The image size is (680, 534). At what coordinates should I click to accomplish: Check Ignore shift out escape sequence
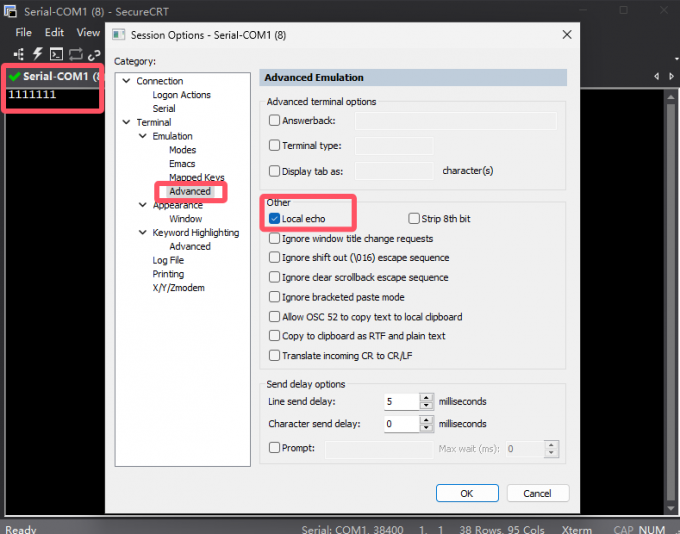point(274,258)
